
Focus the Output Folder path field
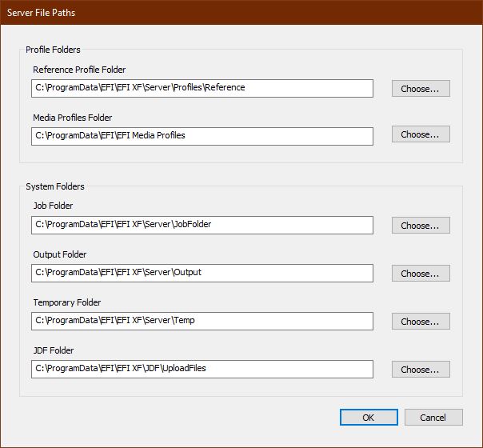pos(202,273)
